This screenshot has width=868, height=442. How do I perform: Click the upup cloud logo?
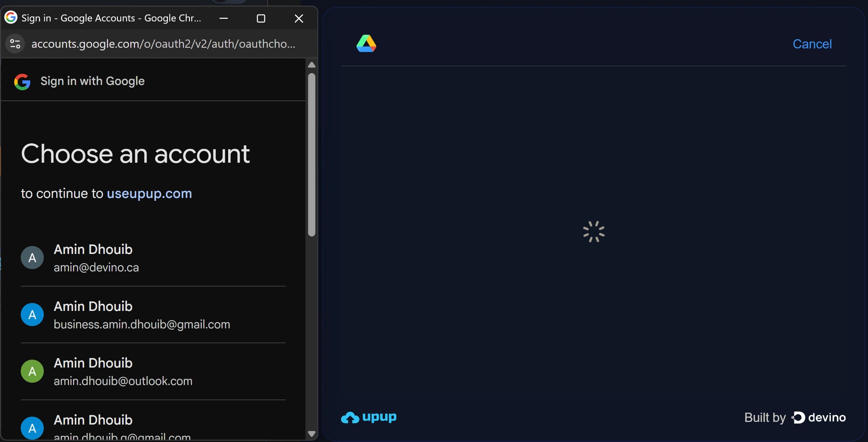point(369,417)
